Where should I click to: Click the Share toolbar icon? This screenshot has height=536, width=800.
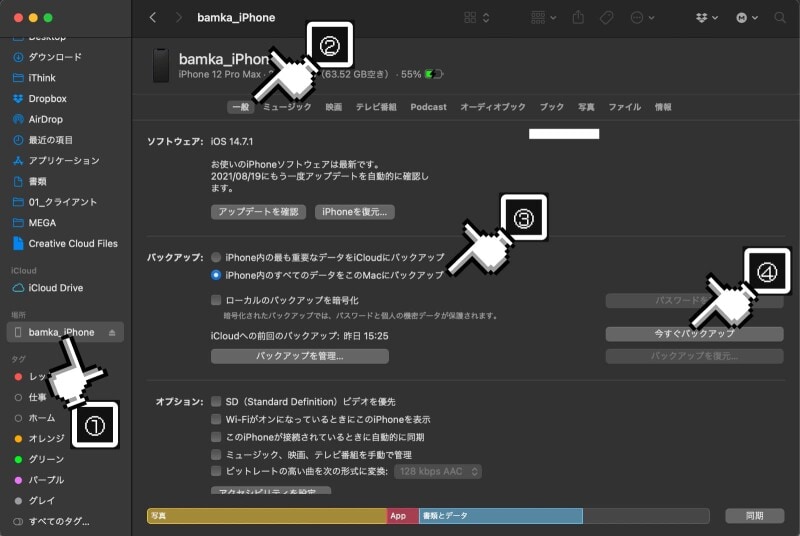(x=578, y=17)
